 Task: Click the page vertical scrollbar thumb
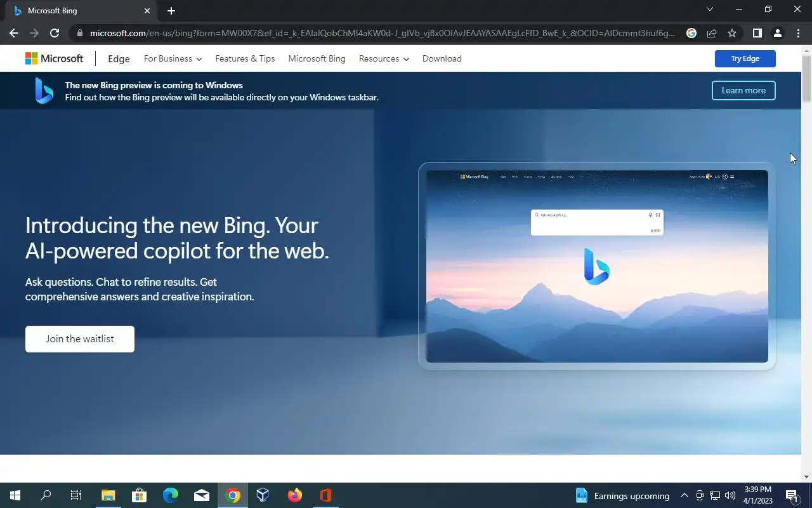[x=806, y=78]
